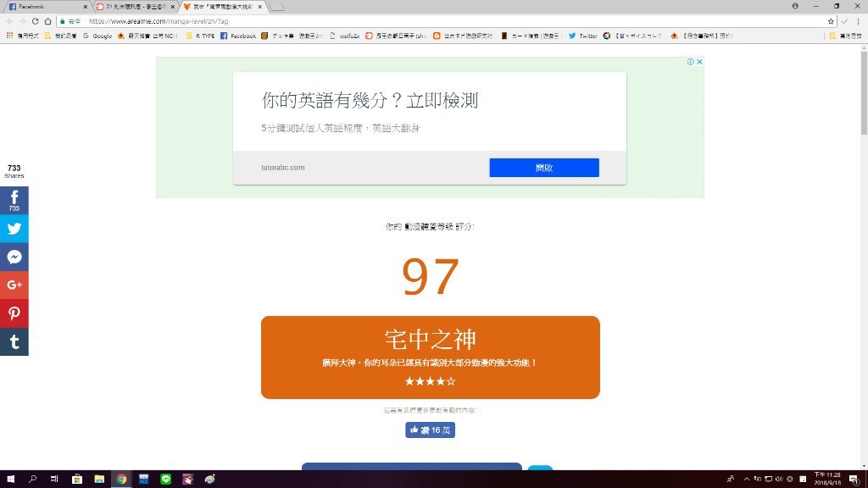Reload the page with the refresh icon
Screen dimensions: 868x488
coord(35,21)
